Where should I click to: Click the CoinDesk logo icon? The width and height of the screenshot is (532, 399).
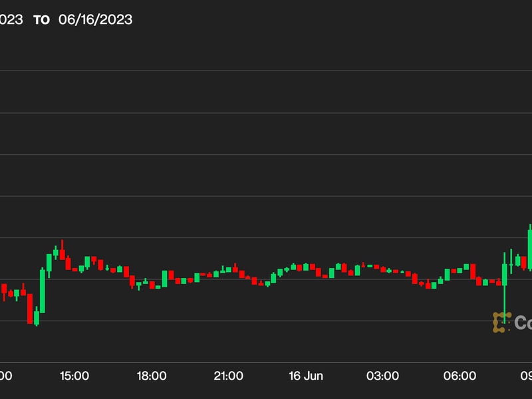pos(501,323)
